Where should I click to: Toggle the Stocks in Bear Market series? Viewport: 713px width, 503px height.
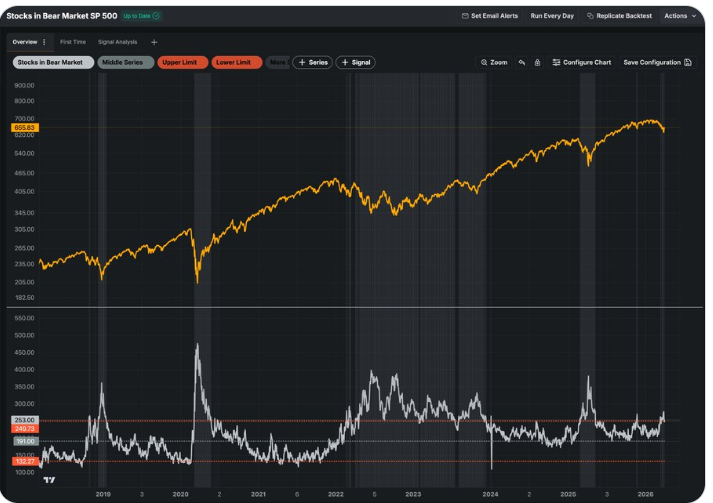pyautogui.click(x=53, y=62)
